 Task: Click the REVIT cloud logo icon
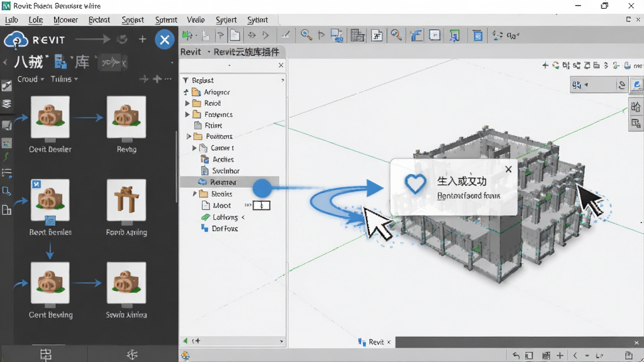[16, 40]
